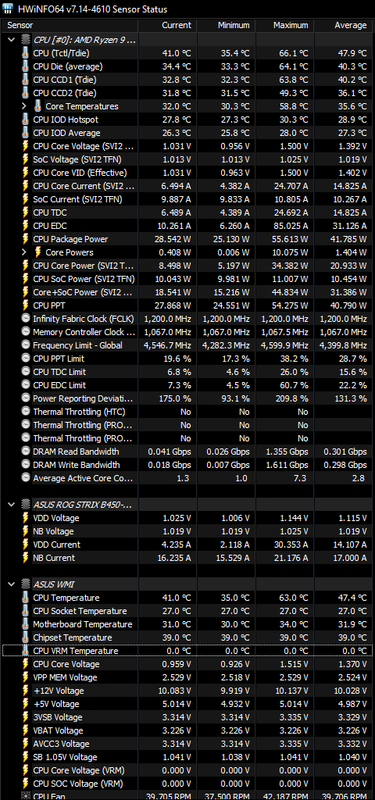Collapse the ASUS WMI sensor group

coord(11,584)
